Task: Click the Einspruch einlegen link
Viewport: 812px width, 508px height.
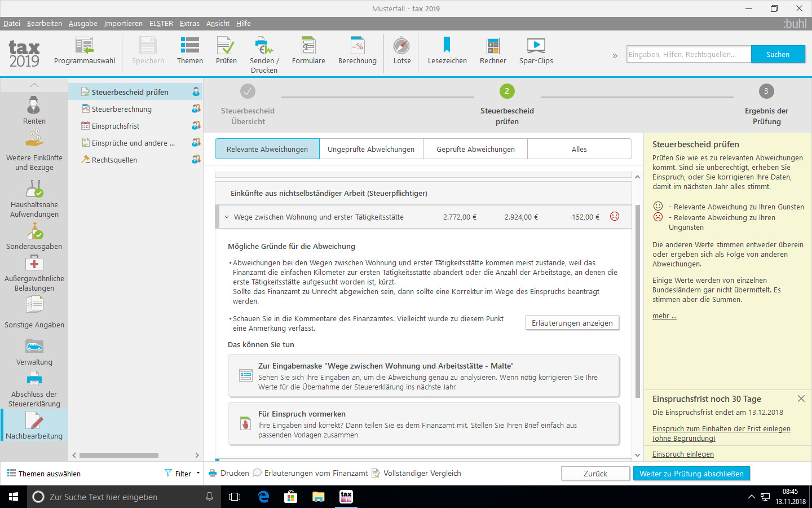Action: coord(683,454)
